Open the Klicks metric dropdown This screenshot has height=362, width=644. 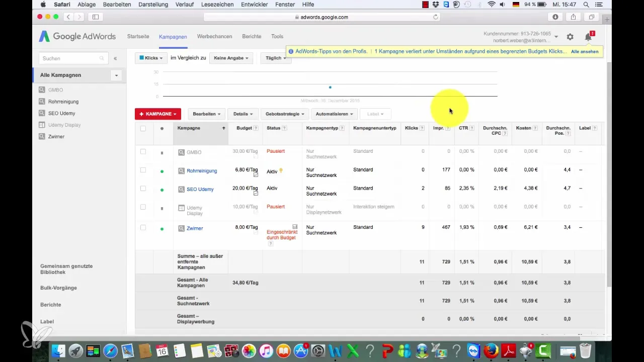(x=151, y=58)
